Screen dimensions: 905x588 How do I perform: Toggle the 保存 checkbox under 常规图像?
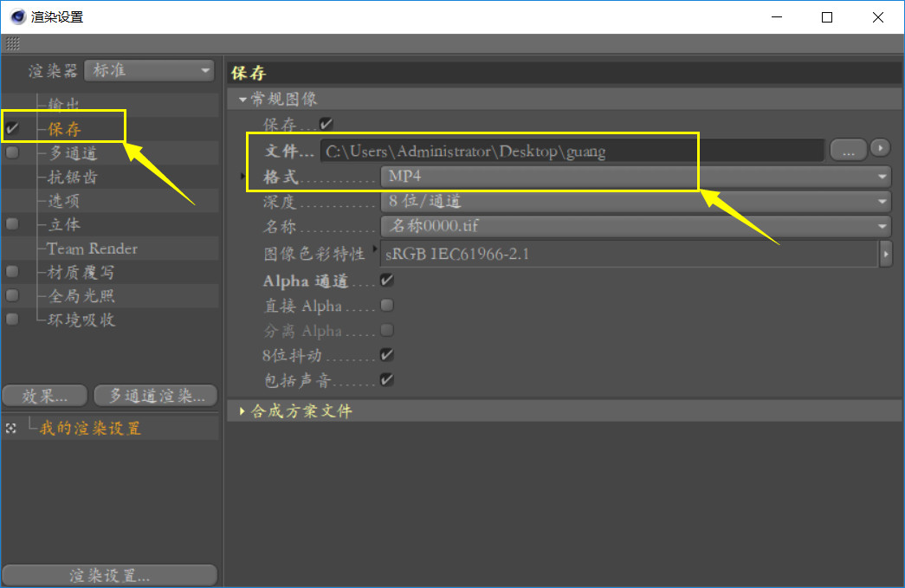click(326, 124)
